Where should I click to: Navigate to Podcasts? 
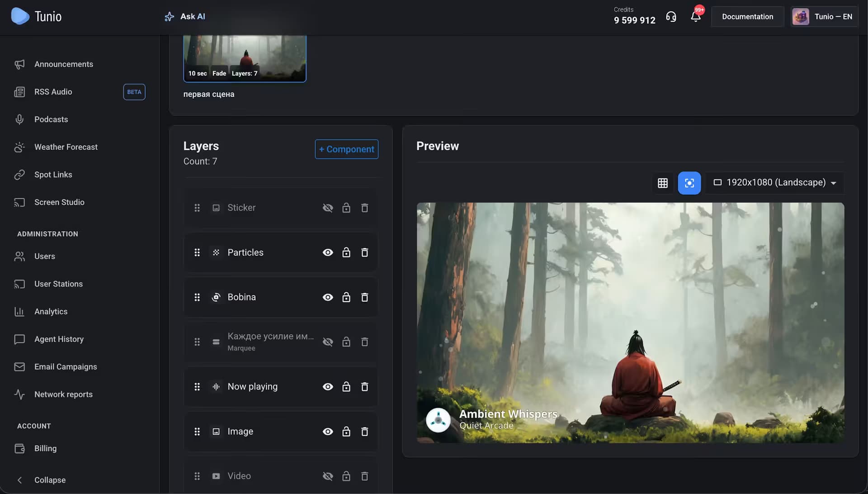[x=51, y=119]
